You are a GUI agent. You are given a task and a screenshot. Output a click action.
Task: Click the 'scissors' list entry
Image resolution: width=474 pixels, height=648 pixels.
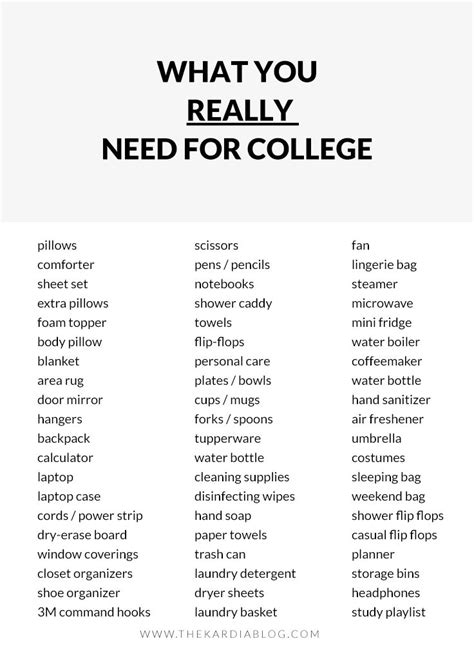(217, 245)
